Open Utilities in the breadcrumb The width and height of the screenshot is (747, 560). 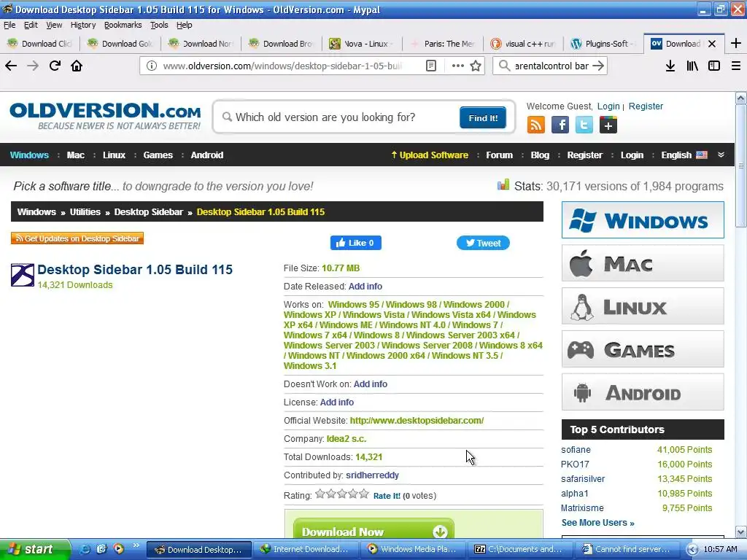85,212
